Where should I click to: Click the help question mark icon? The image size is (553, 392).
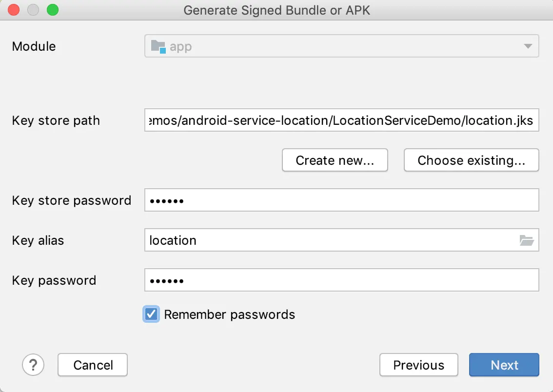(33, 365)
